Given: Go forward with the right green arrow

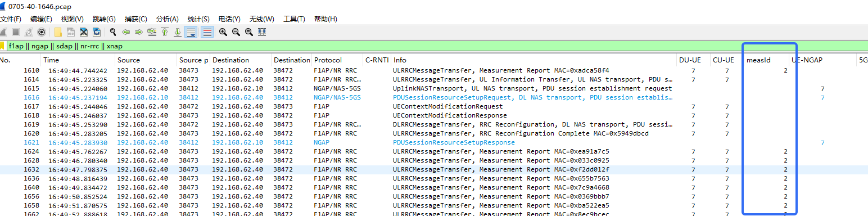Looking at the screenshot, I should (139, 32).
